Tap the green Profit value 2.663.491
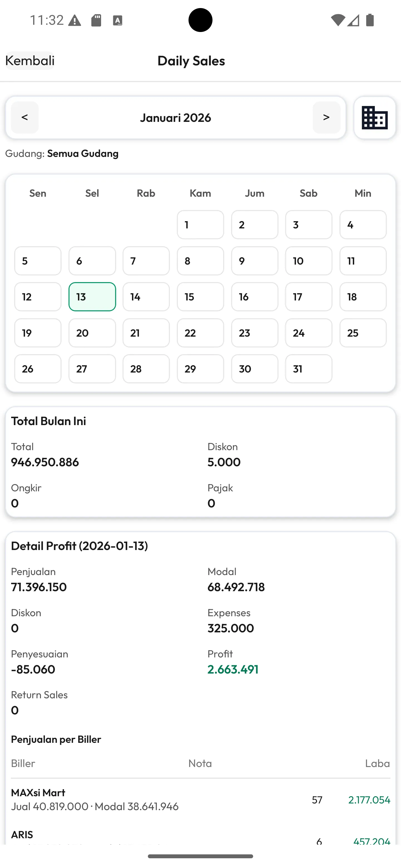Screen dimensions: 401x868 tap(233, 669)
